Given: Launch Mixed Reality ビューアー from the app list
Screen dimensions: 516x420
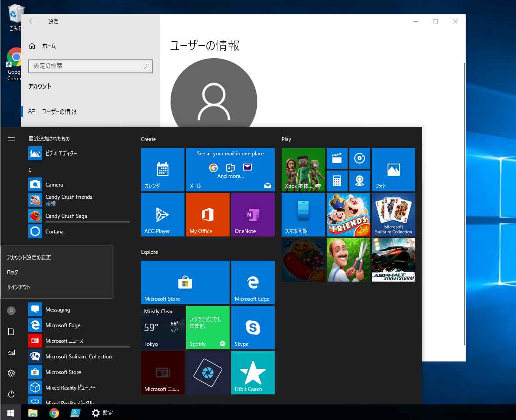Looking at the screenshot, I should pyautogui.click(x=79, y=388).
